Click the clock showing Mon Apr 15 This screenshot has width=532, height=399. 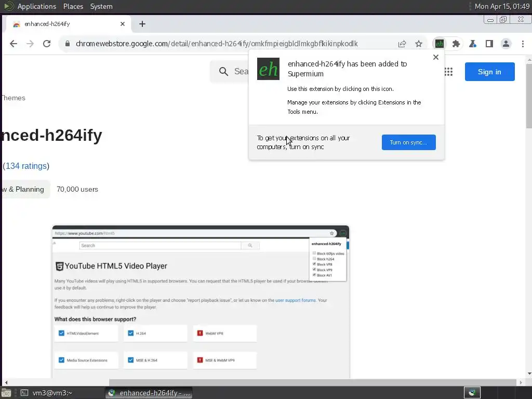(502, 6)
